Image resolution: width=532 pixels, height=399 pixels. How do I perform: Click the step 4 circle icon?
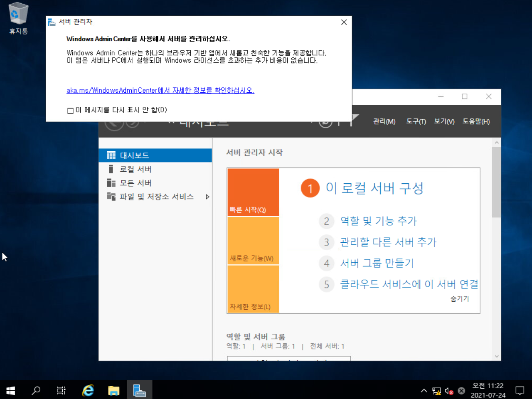(327, 263)
